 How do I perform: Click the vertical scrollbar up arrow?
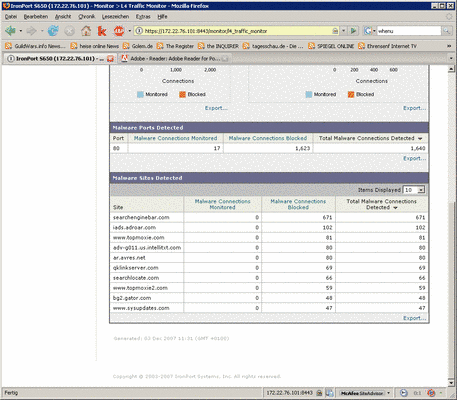tap(451, 69)
